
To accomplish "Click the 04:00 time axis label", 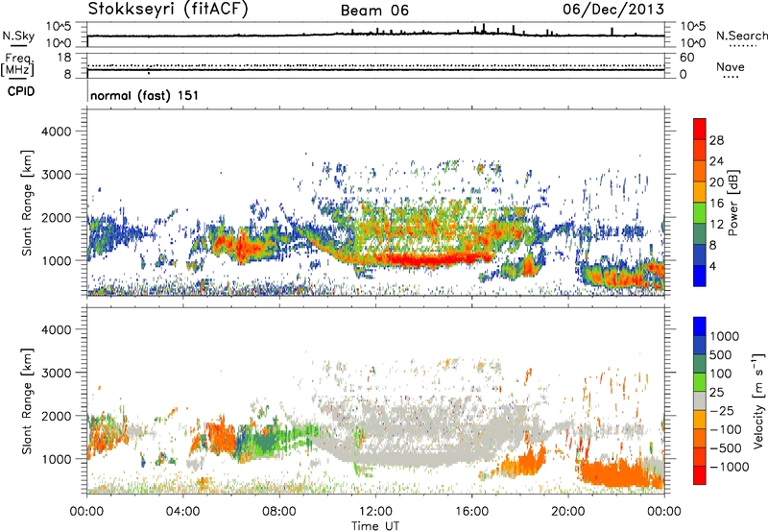I will (x=182, y=512).
